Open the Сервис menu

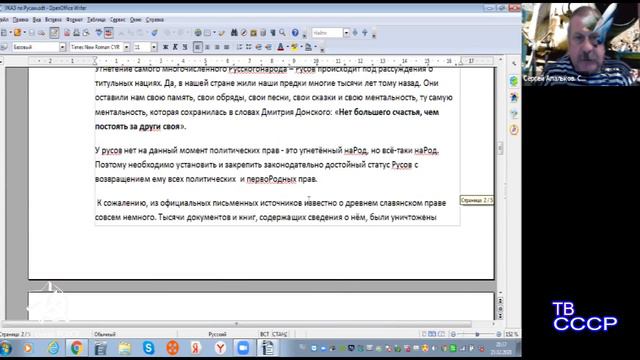(118, 20)
